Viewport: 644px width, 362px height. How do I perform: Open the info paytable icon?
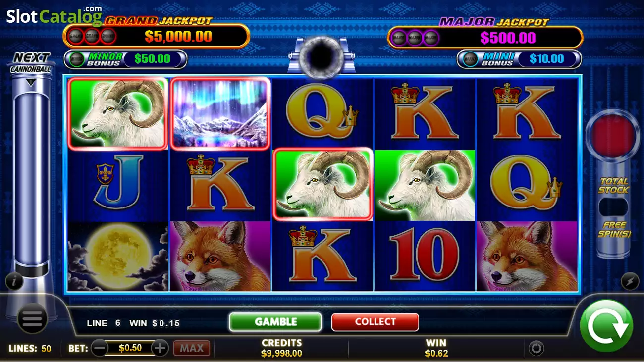pyautogui.click(x=14, y=281)
